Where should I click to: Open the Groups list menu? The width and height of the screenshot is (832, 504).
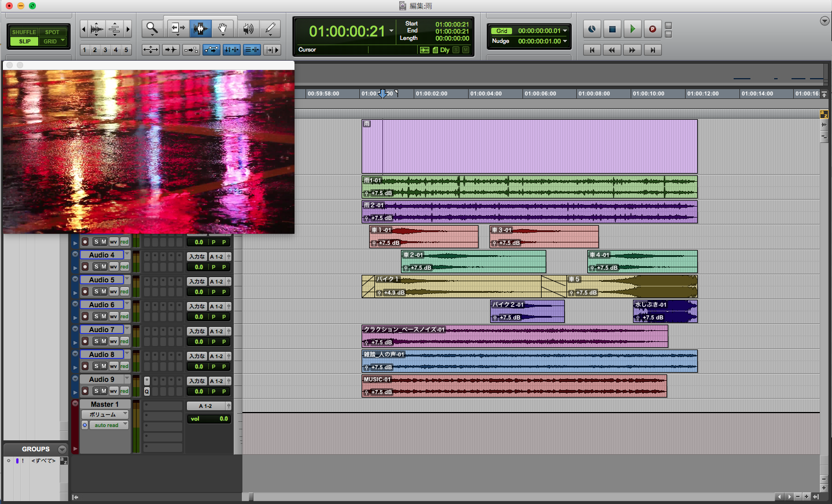(x=62, y=449)
